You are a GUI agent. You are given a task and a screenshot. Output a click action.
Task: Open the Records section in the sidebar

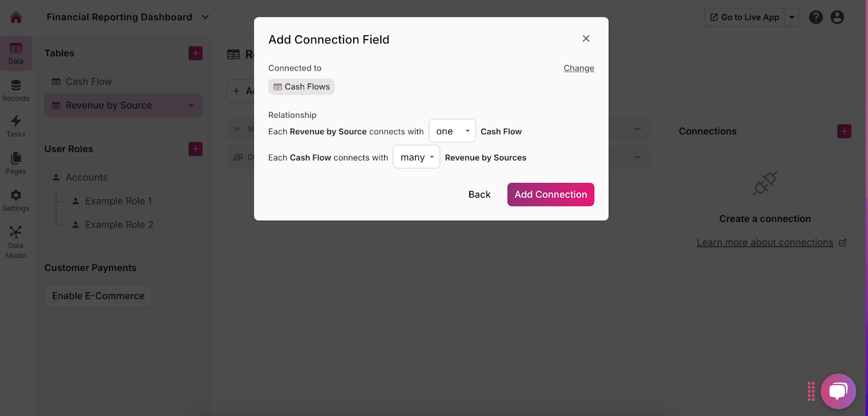pyautogui.click(x=16, y=91)
